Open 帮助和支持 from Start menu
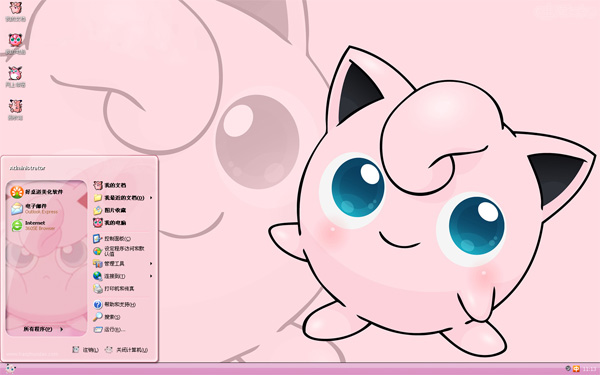The image size is (600, 375). [115, 305]
